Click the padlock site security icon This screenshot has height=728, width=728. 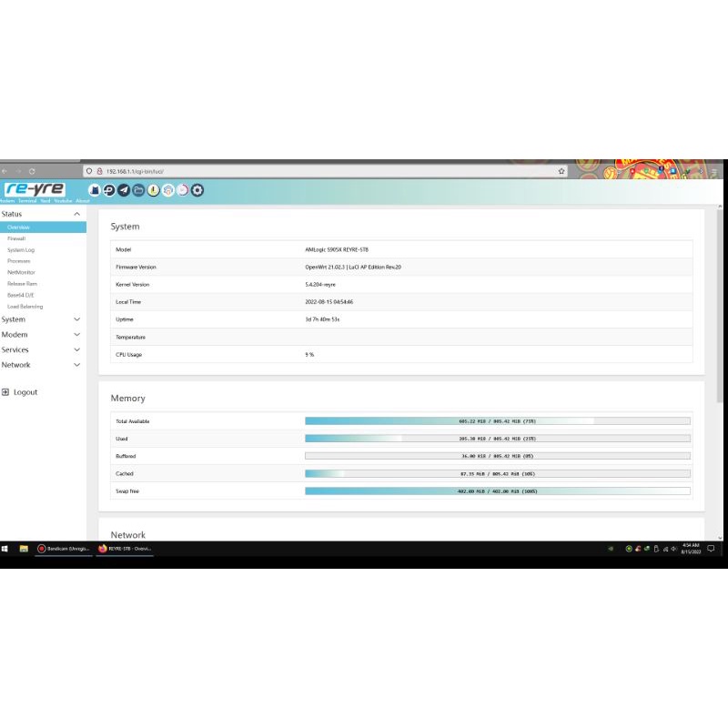point(99,171)
